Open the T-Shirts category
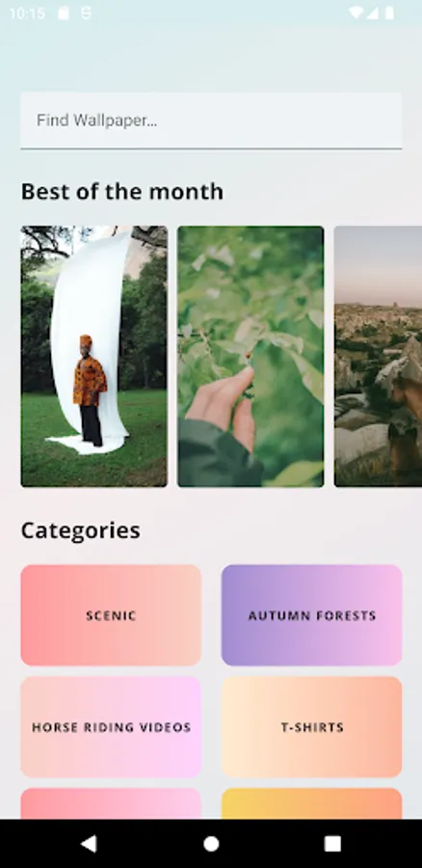This screenshot has width=422, height=868. (312, 727)
